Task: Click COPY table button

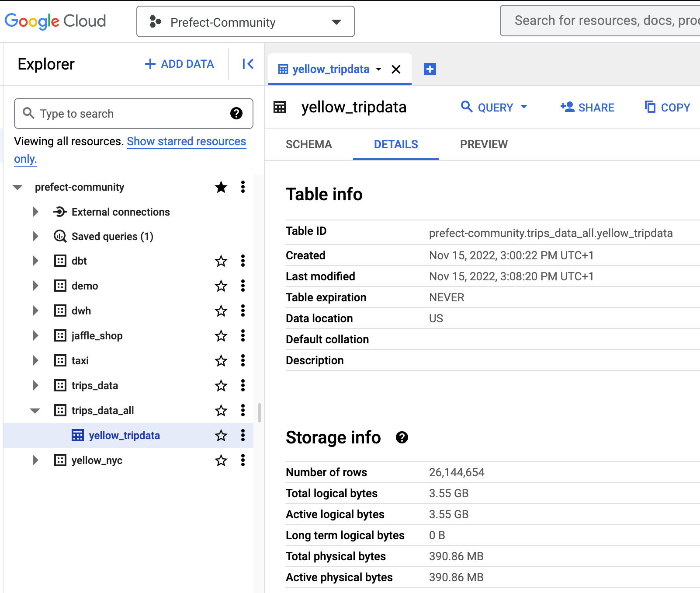Action: point(667,107)
